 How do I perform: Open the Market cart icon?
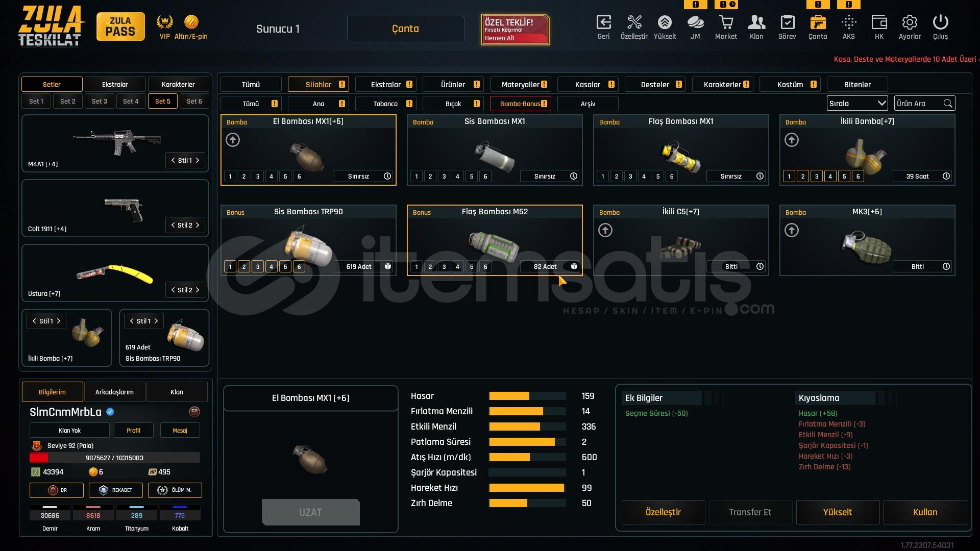coord(726,22)
